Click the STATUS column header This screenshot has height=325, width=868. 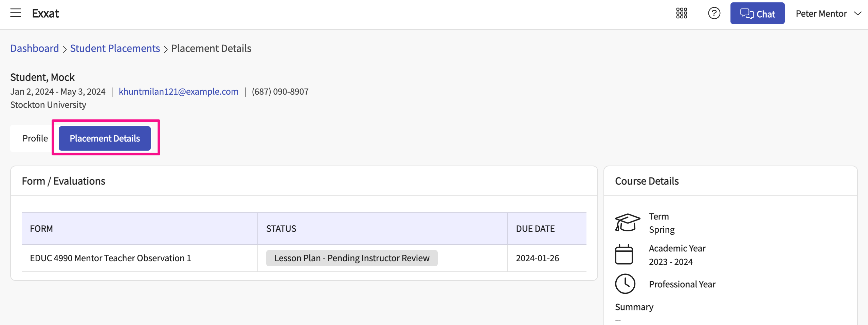coord(281,229)
